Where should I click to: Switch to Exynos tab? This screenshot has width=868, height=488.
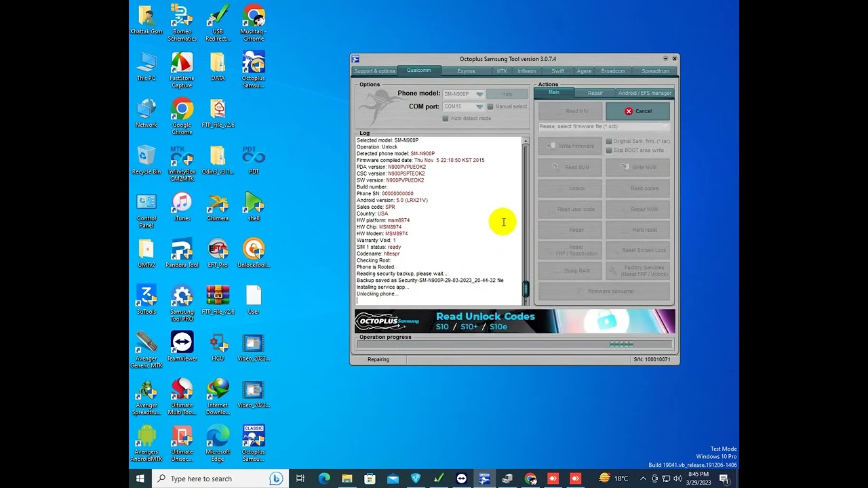click(466, 71)
